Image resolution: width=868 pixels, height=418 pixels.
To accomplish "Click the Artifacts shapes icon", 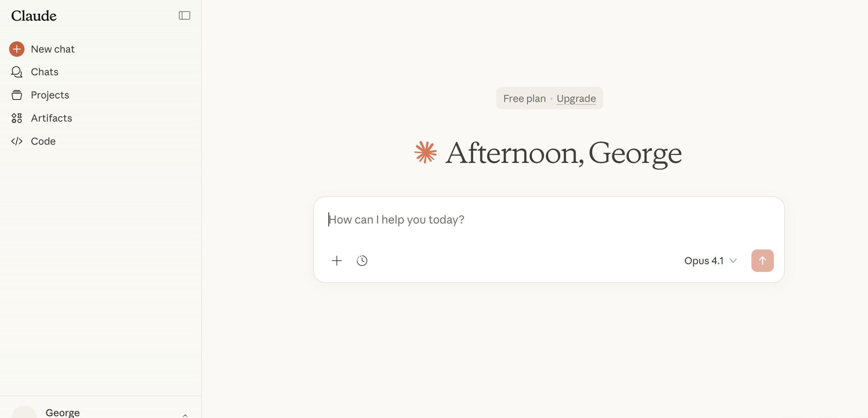I will [x=17, y=118].
